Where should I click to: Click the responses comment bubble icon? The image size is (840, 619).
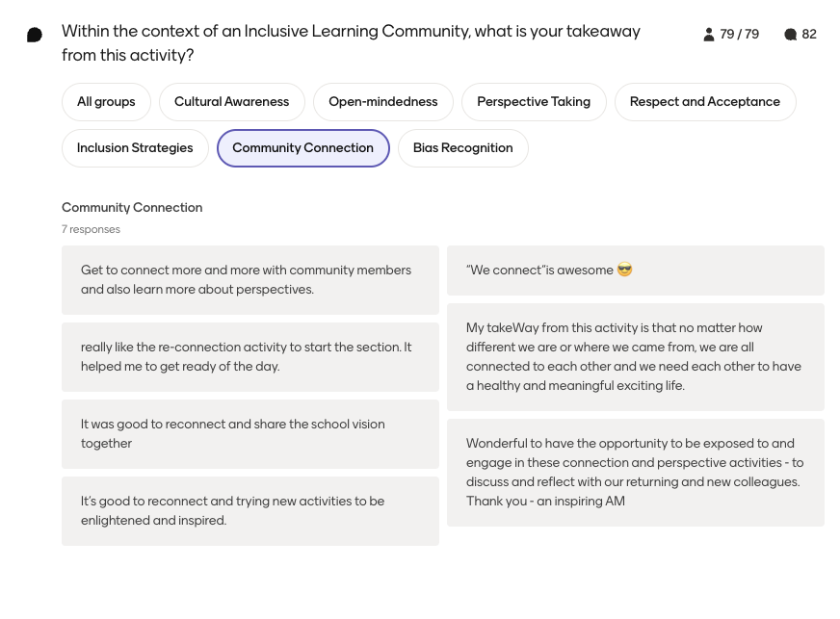(790, 35)
